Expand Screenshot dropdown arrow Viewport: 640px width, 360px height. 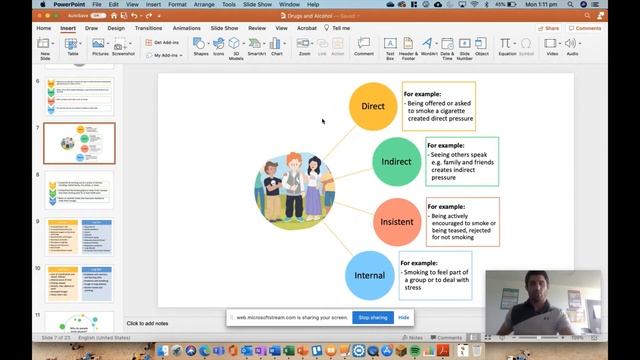pos(130,43)
